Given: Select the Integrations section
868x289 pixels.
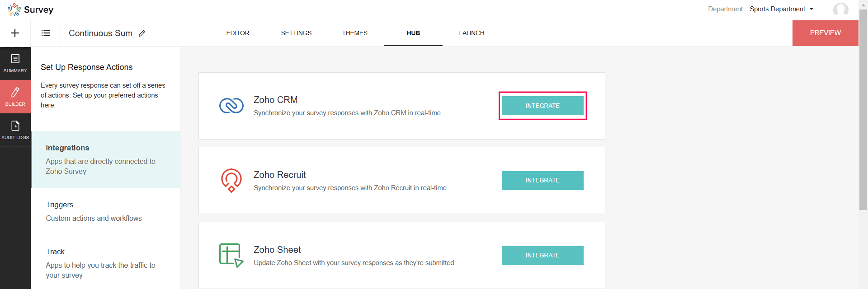Looking at the screenshot, I should (105, 159).
